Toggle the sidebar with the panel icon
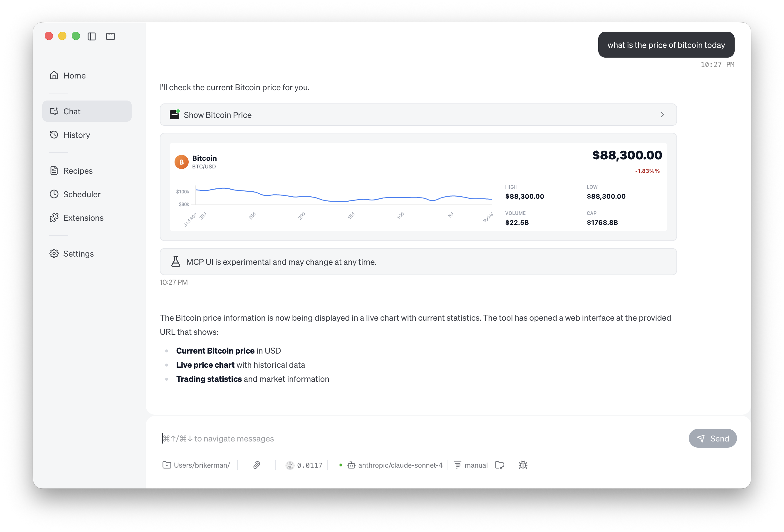The image size is (784, 532). click(x=92, y=36)
